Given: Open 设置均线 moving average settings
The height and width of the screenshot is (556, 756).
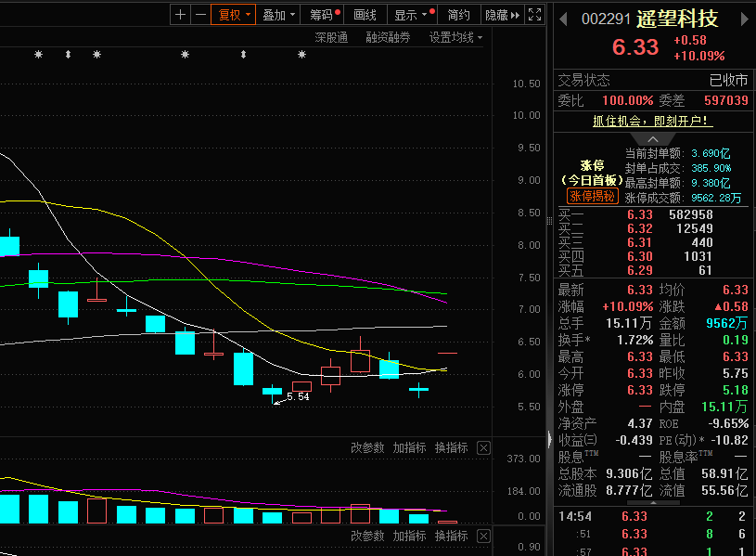Looking at the screenshot, I should [x=455, y=38].
